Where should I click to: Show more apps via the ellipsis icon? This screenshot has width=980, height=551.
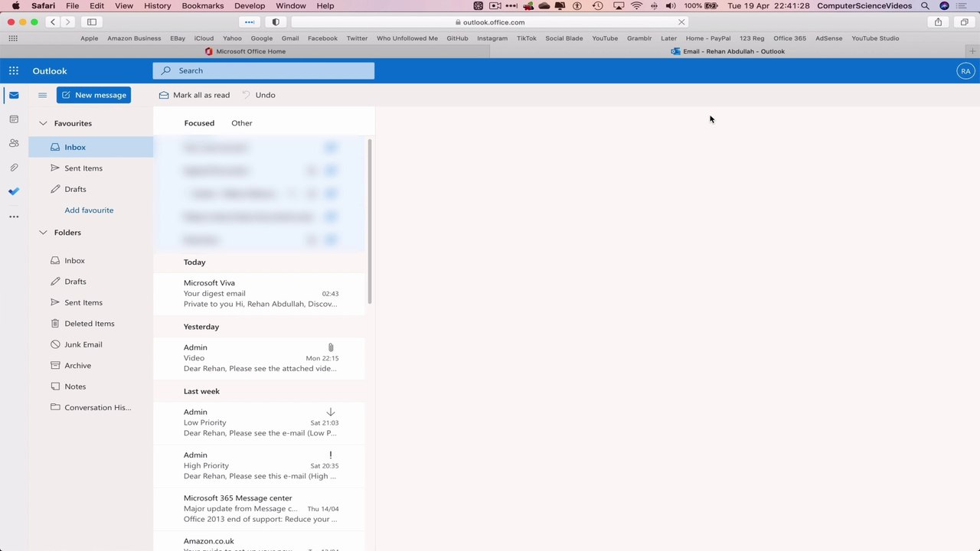tap(14, 217)
